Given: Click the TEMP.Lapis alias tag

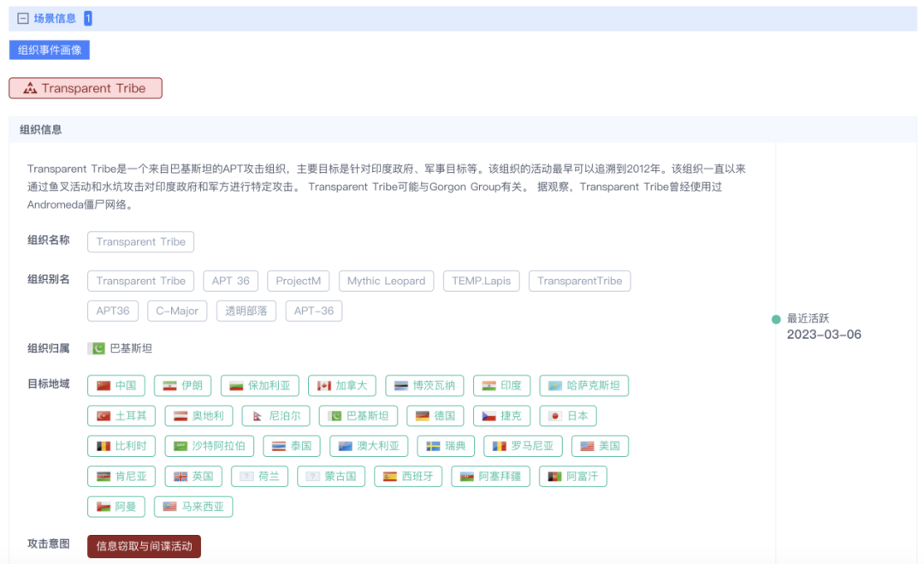Looking at the screenshot, I should pos(481,281).
